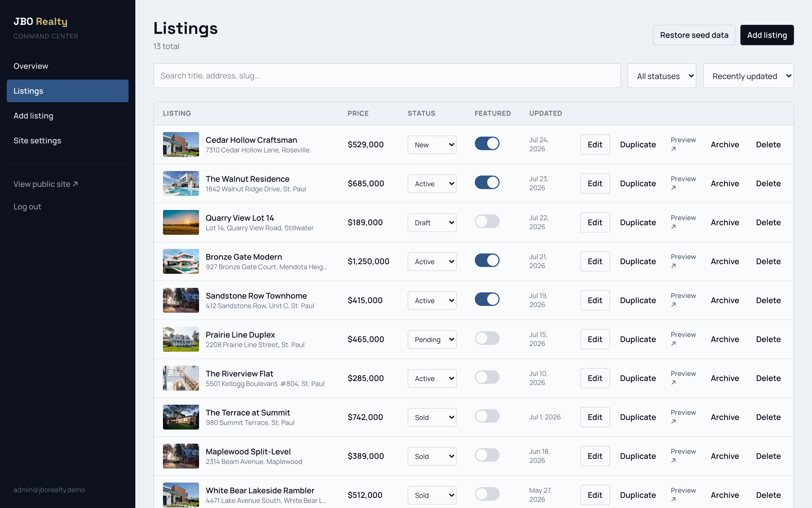Click The Terrace at Summit thumbnail

click(181, 417)
